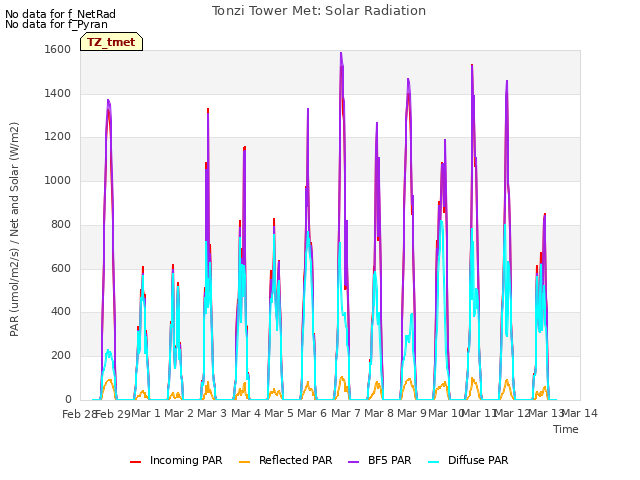Click the 1400 y-axis tick label

(x=58, y=93)
